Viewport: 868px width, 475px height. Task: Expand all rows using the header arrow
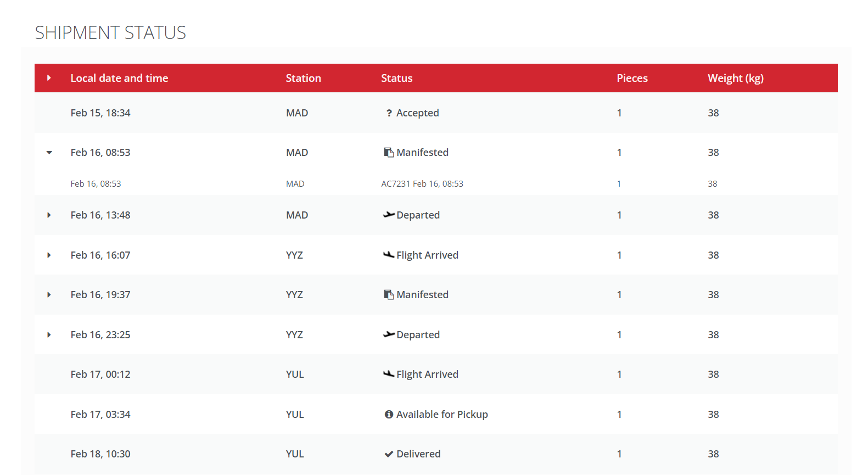pyautogui.click(x=49, y=78)
